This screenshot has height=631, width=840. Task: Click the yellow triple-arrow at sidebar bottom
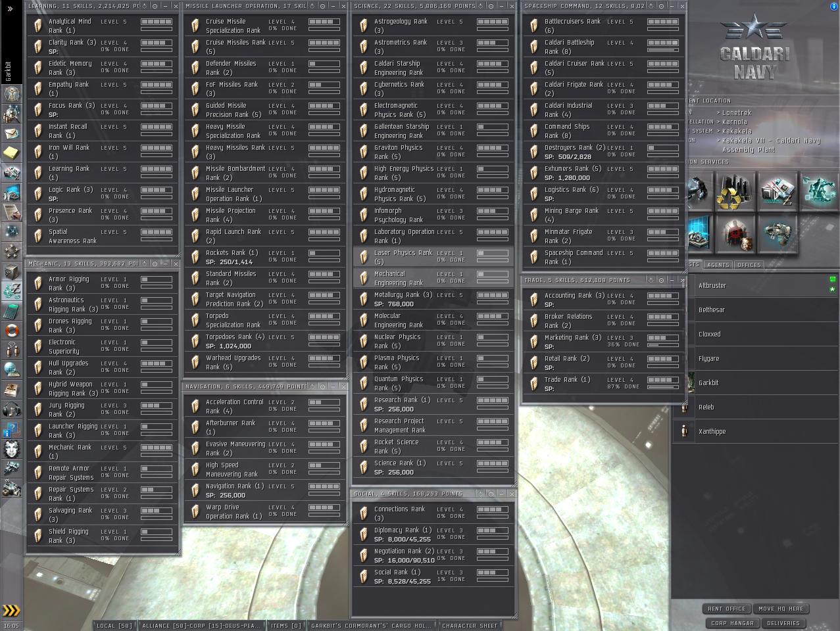pos(11,611)
